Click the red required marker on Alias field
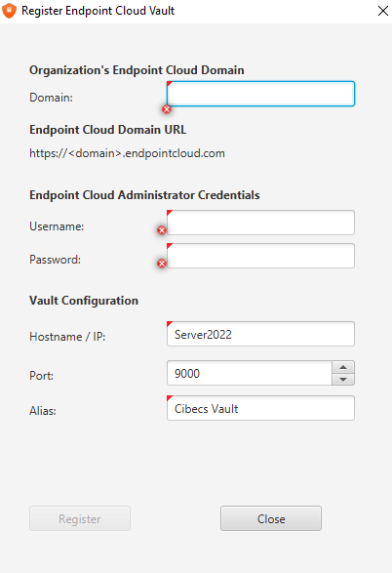 click(169, 398)
